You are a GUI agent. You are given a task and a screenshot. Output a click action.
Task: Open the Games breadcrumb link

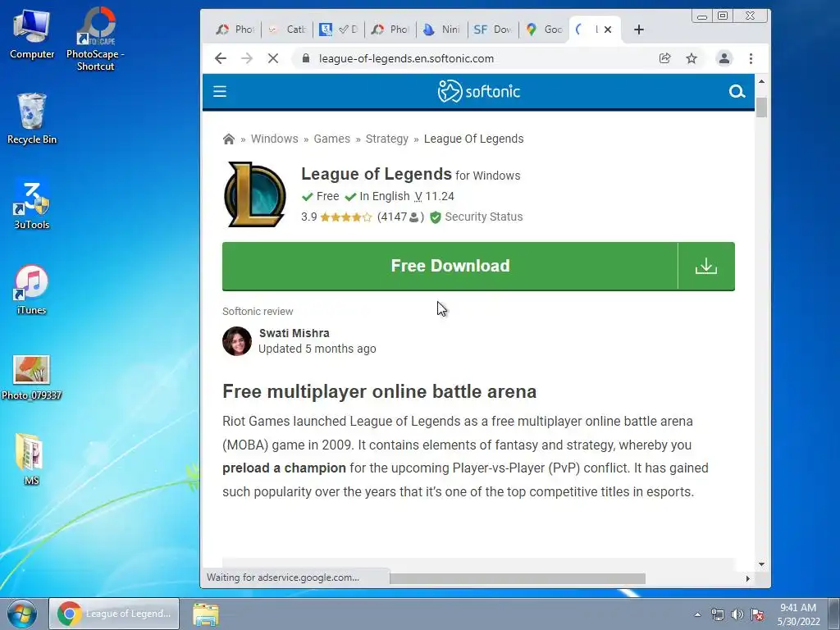pyautogui.click(x=331, y=139)
